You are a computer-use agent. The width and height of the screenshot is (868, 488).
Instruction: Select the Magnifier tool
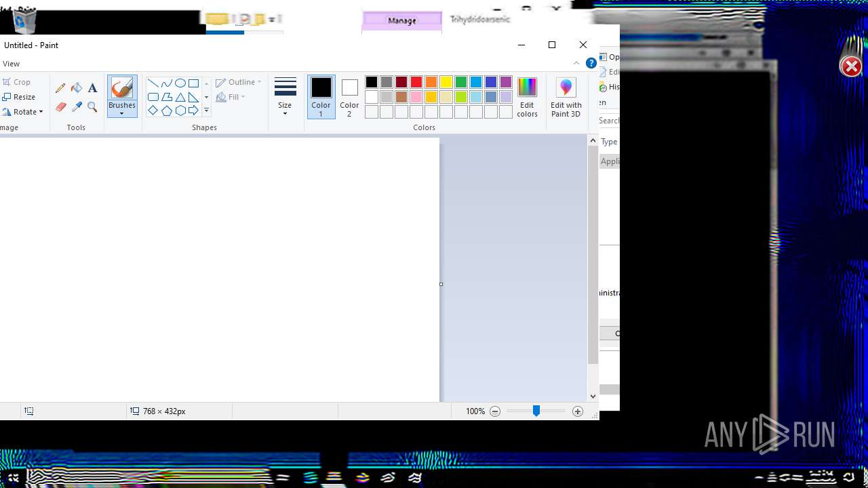[x=92, y=107]
